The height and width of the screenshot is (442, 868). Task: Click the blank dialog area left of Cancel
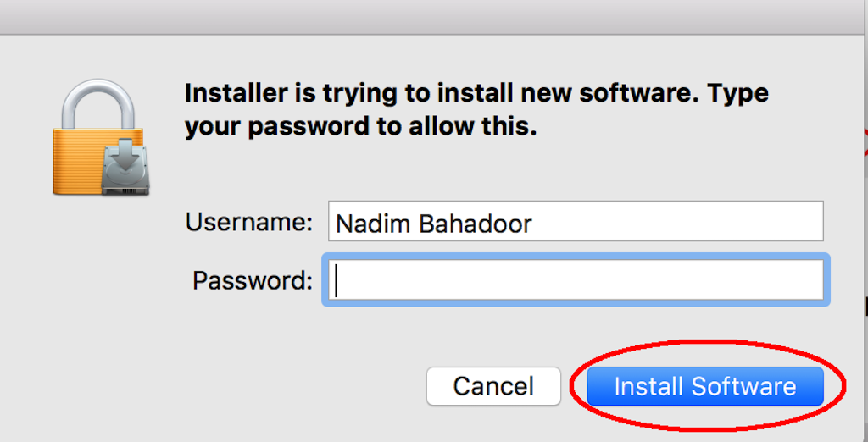[x=221, y=386]
